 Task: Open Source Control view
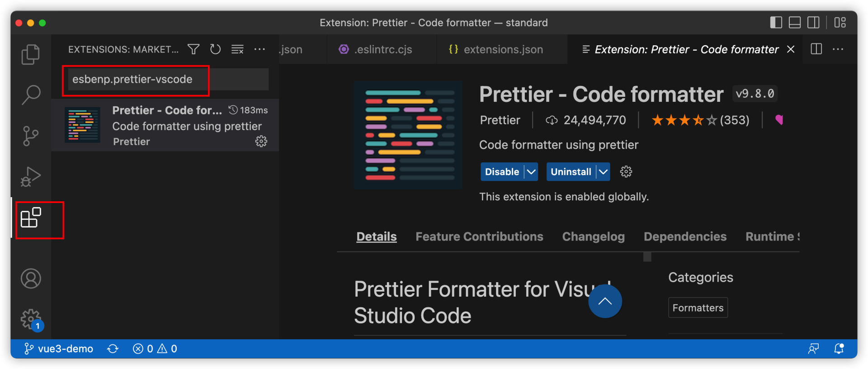[x=31, y=136]
